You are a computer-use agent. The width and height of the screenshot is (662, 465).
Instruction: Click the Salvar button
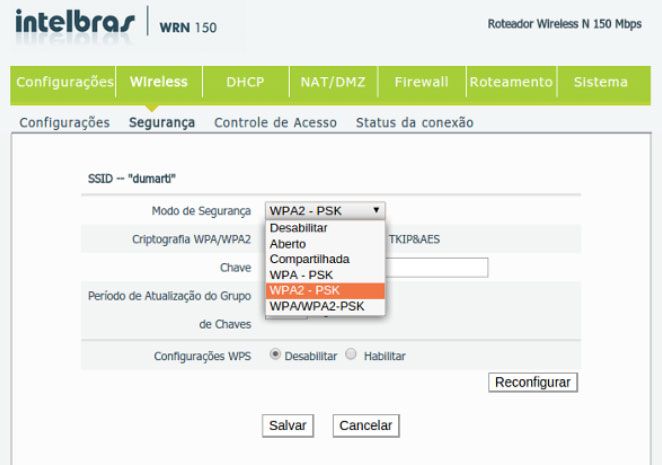tap(287, 425)
